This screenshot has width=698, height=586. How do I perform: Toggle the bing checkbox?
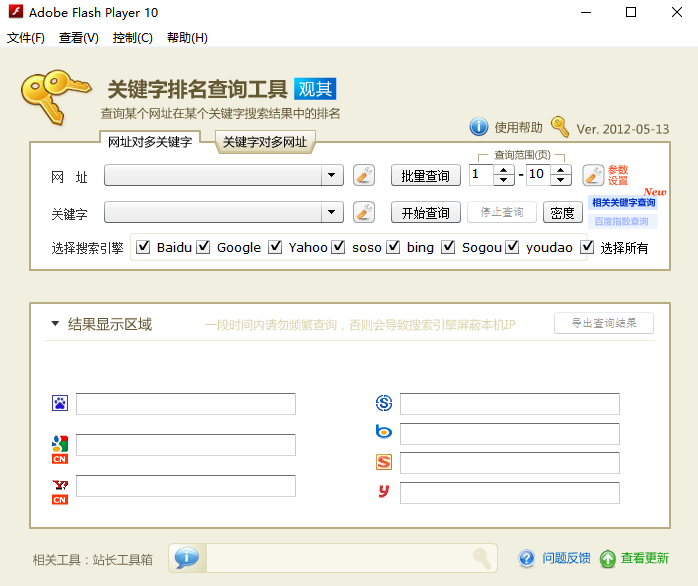coord(393,246)
